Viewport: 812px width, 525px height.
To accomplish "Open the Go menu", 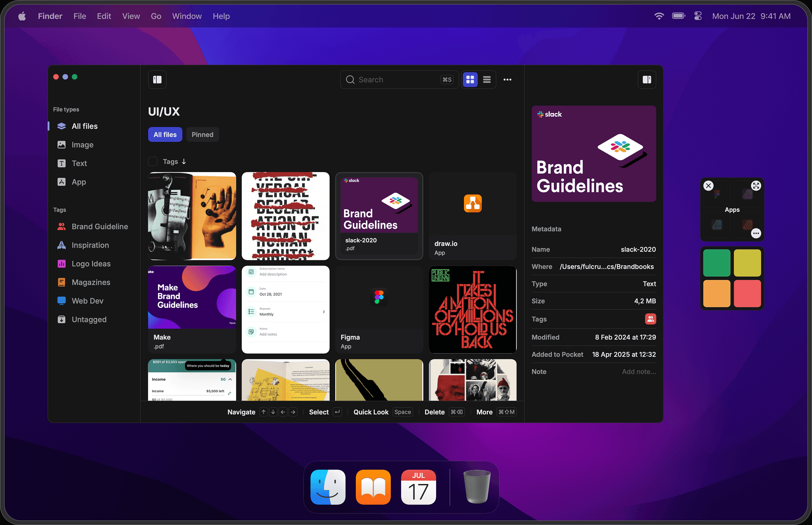I will [x=156, y=16].
